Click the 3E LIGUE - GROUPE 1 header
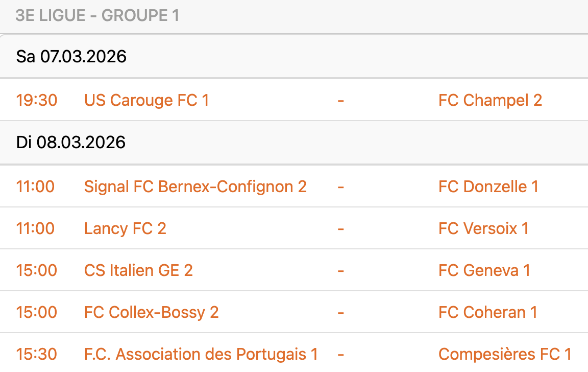The width and height of the screenshot is (588, 372). [x=97, y=16]
